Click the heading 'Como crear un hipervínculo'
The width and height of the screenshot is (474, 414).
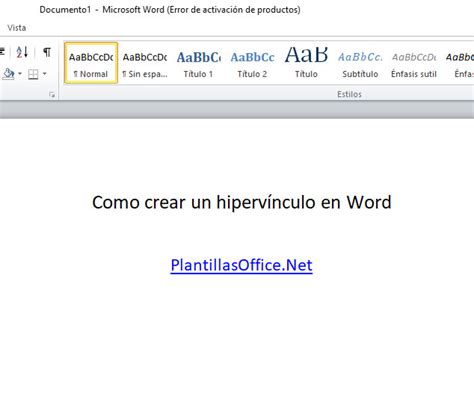click(x=204, y=202)
